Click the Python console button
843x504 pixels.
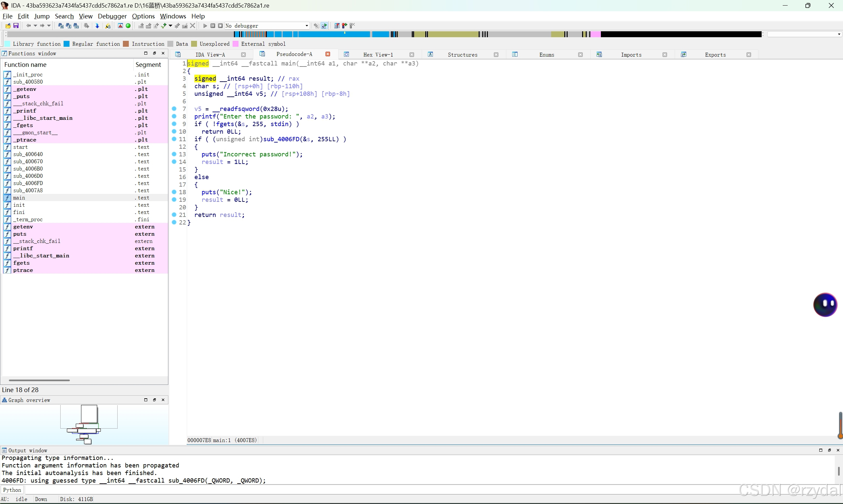[12, 490]
